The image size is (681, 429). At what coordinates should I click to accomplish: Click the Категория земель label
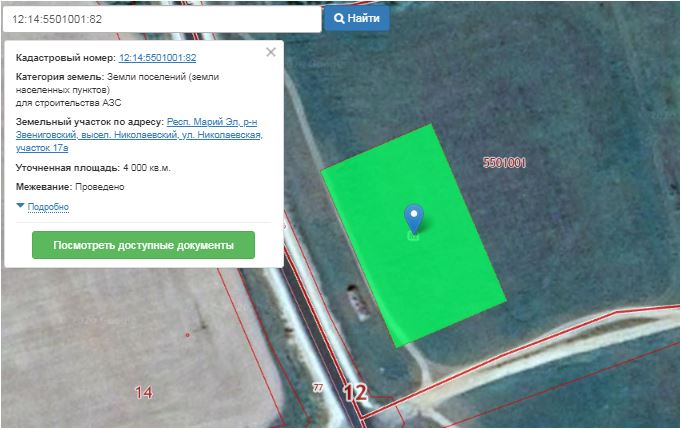(60, 77)
